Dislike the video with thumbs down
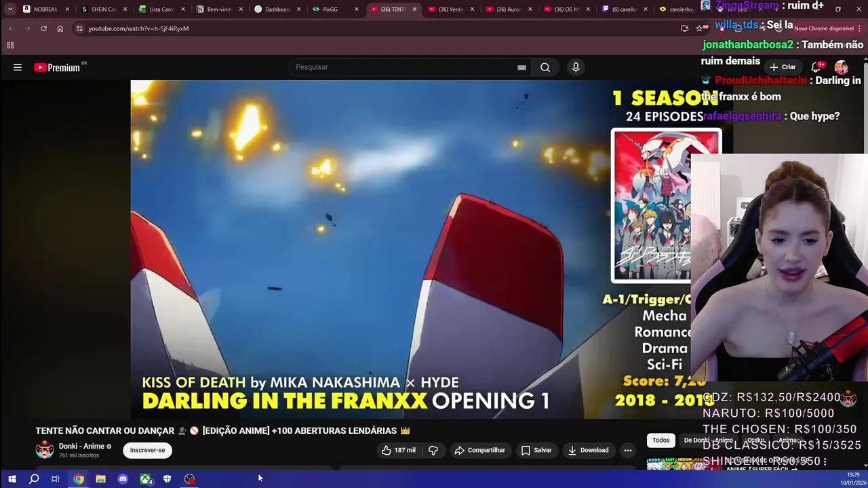 [433, 450]
